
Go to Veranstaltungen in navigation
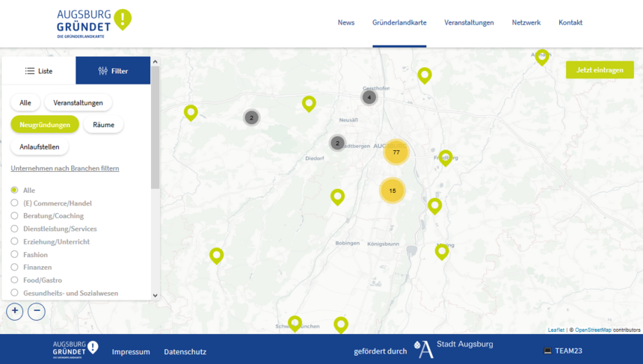469,22
